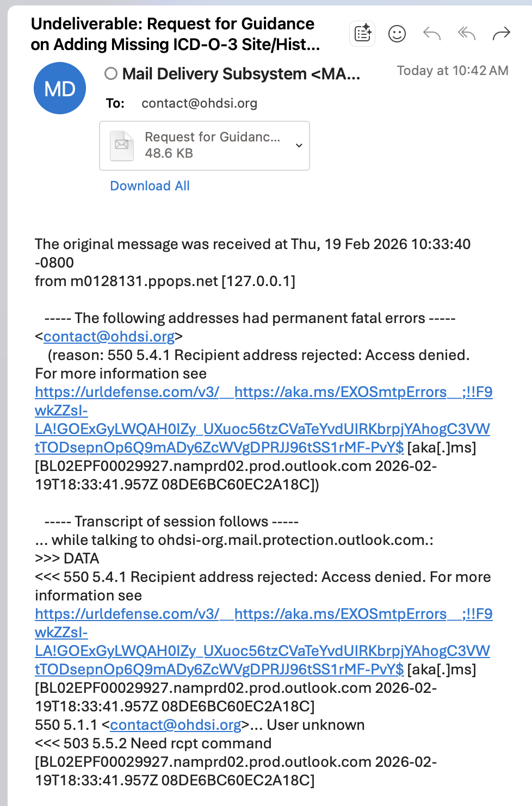Screen dimensions: 532x806
Task: Click Download All attachments link
Action: click(150, 186)
